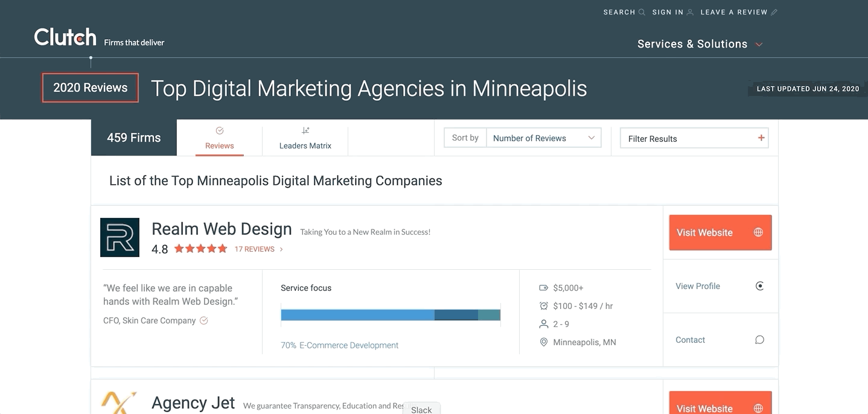Click Realm Web Design star rating
This screenshot has width=868, height=414.
[201, 249]
